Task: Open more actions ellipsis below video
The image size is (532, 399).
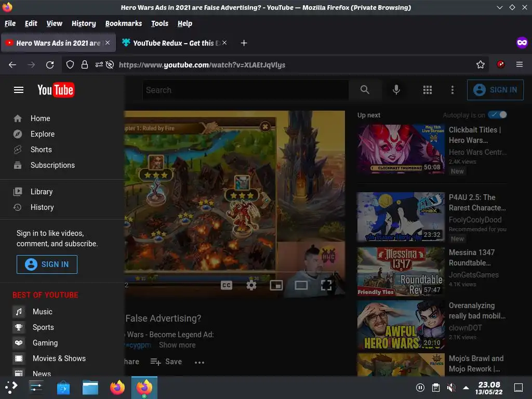Action: (199, 362)
